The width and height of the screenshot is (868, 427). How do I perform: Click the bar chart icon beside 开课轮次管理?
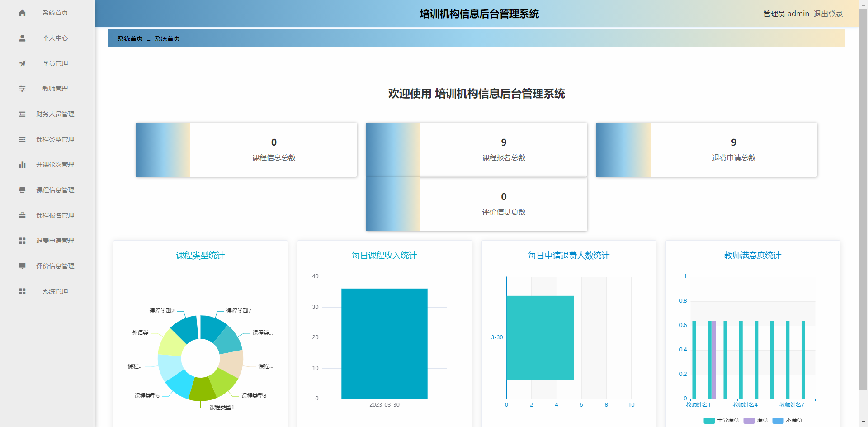click(x=22, y=165)
